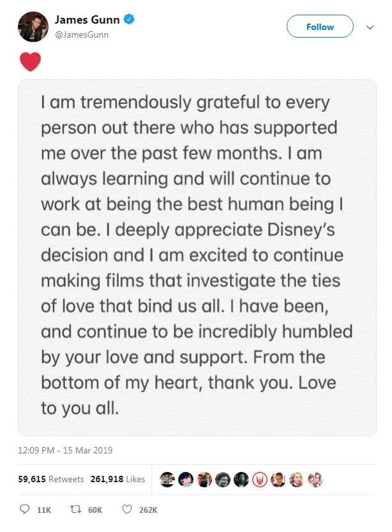
Task: Click the 60K retweet count
Action: [x=95, y=510]
